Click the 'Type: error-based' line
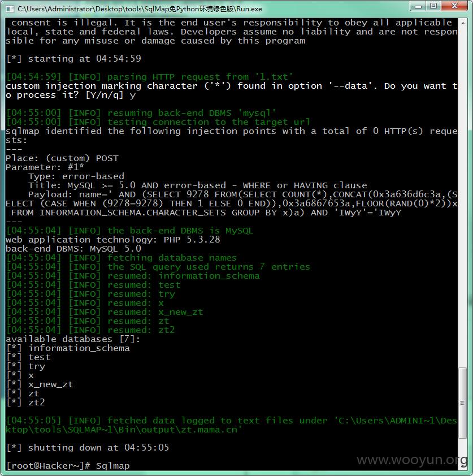 [x=76, y=176]
